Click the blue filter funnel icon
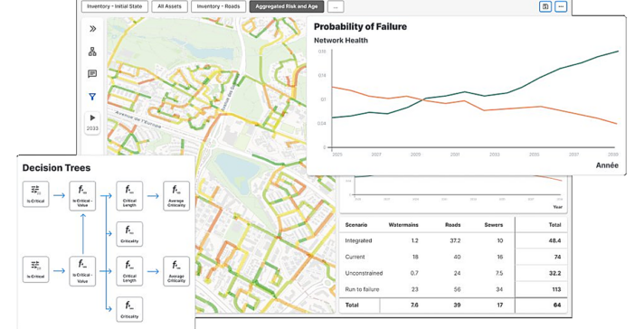This screenshot has height=329, width=644. (92, 97)
